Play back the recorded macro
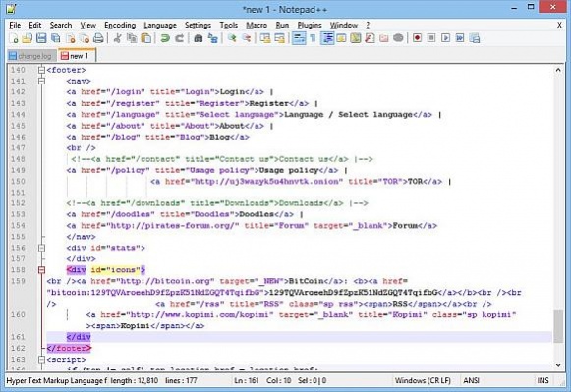Screen dimensions: 571x392 446,38
